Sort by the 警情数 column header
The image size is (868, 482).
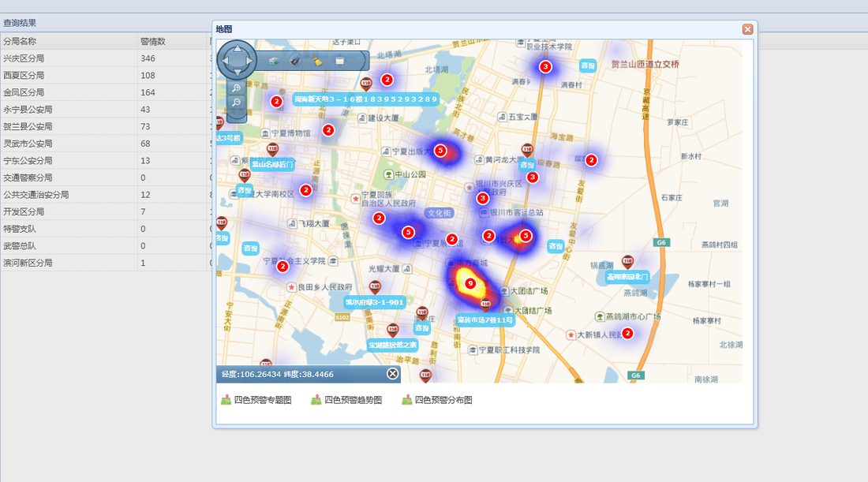tap(174, 41)
